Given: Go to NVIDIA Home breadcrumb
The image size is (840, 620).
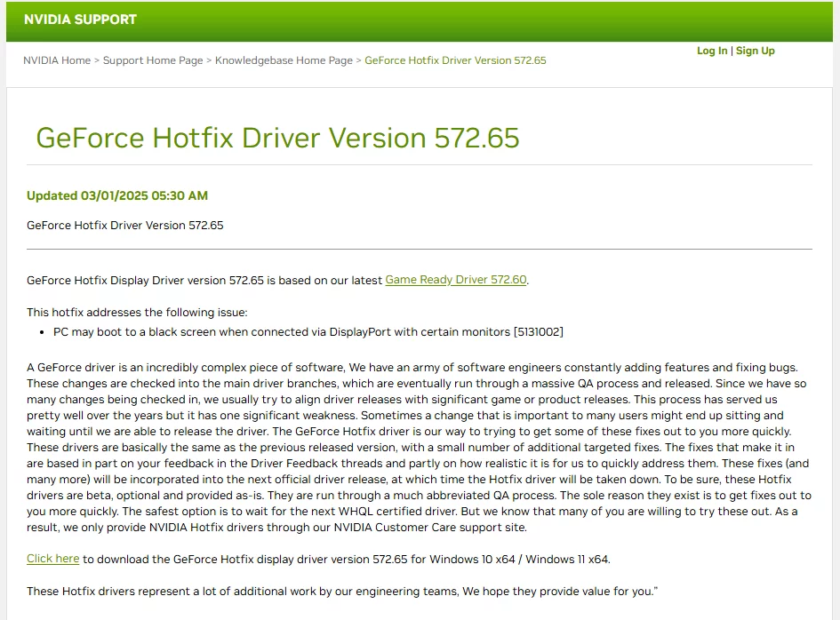Looking at the screenshot, I should (57, 60).
